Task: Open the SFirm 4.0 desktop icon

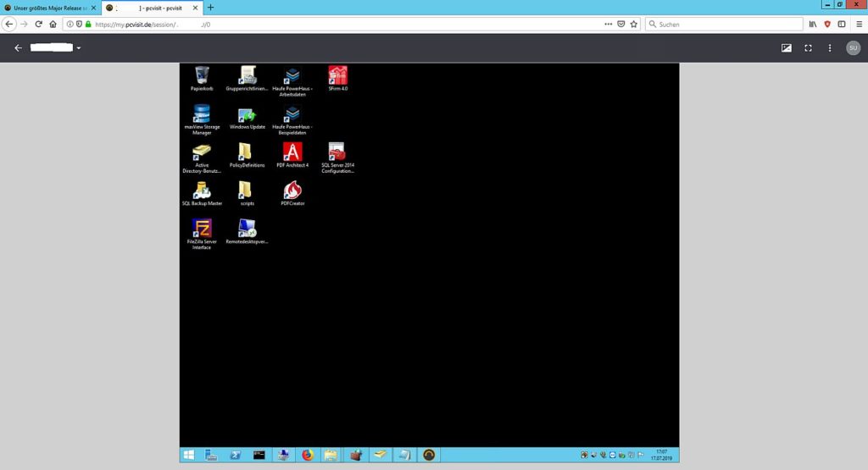Action: (x=337, y=75)
